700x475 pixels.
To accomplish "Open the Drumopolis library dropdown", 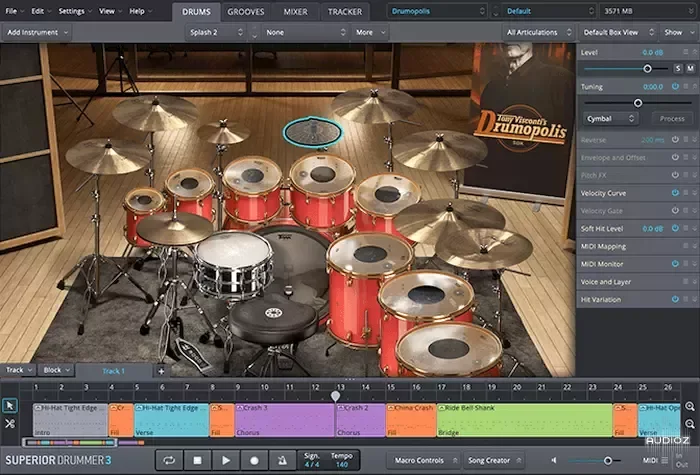I will coord(437,11).
